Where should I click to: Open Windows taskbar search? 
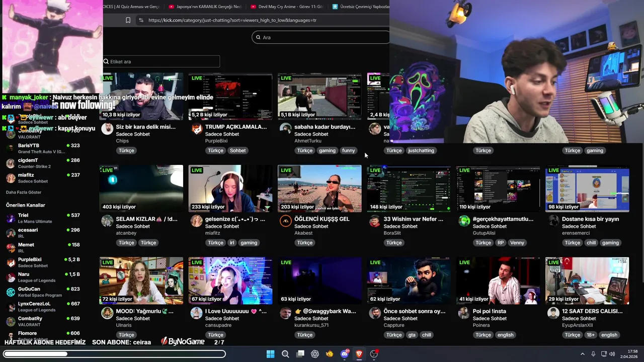tap(285, 354)
